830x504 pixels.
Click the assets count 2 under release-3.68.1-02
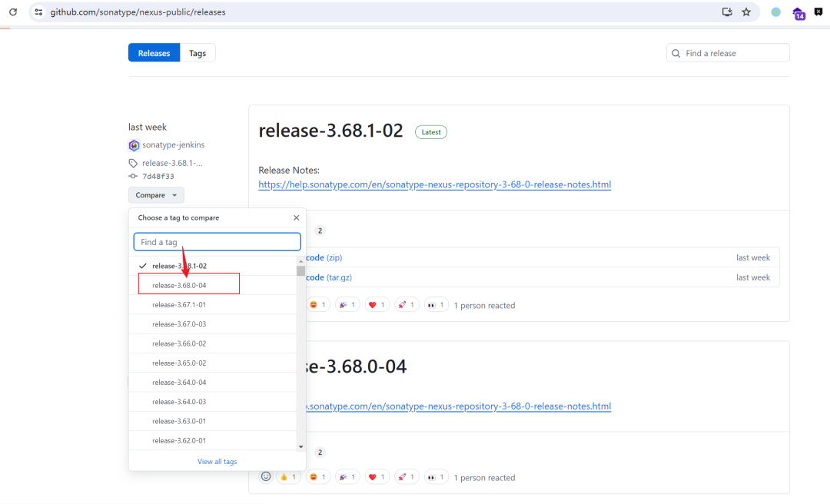[x=320, y=230]
